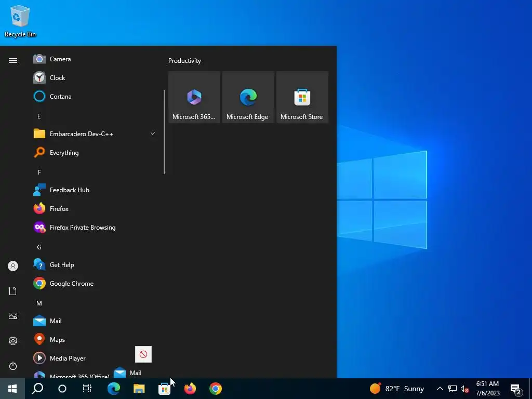Viewport: 532px width, 399px height.
Task: Open Cortana circle on taskbar
Action: (62, 389)
